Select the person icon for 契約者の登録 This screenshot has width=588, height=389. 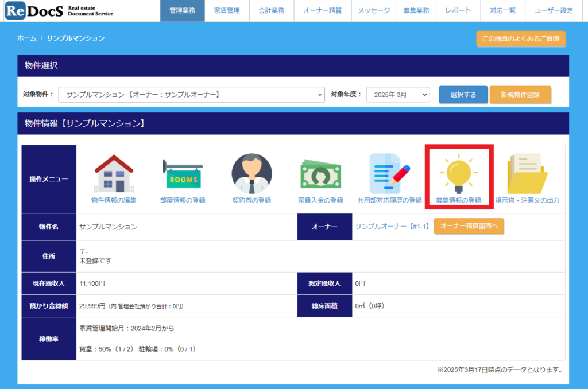coord(252,173)
